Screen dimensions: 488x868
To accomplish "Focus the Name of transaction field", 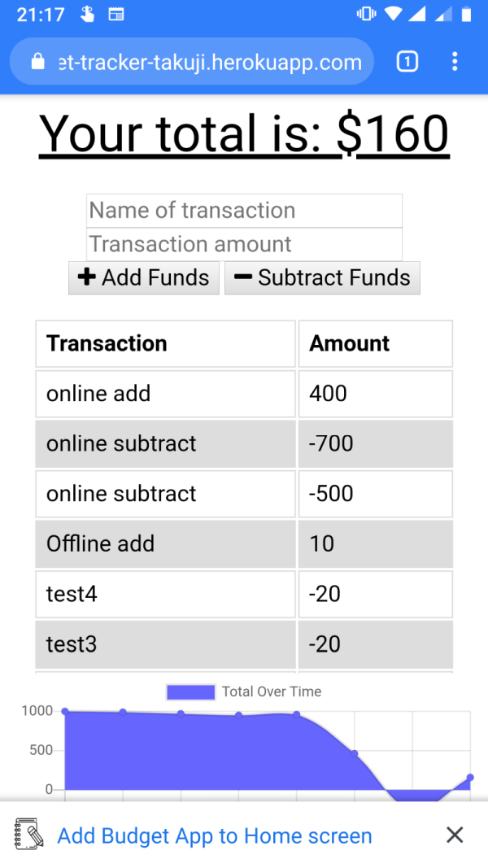I will click(x=244, y=211).
